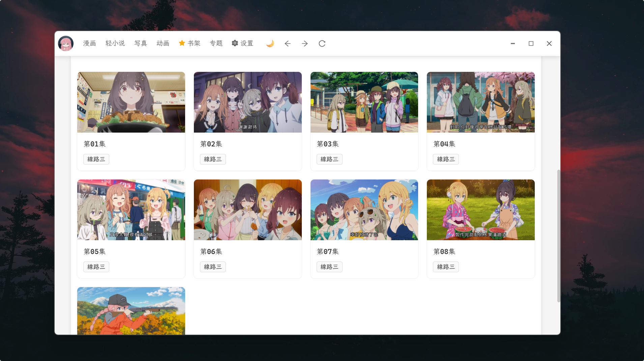The width and height of the screenshot is (644, 361).
Task: Select 線路三 for 第05集
Action: 96,267
